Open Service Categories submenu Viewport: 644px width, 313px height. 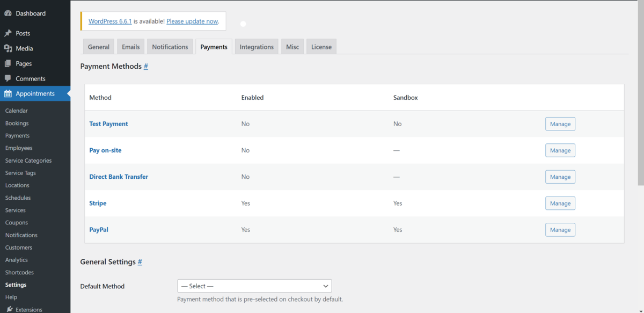pos(28,161)
